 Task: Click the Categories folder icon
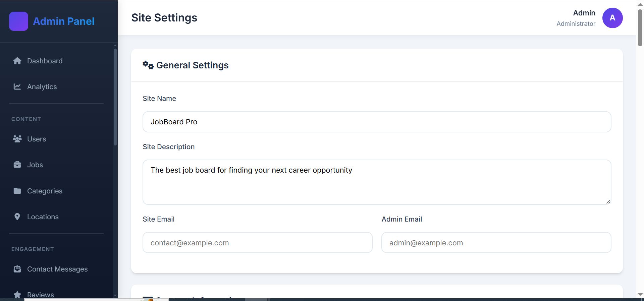[17, 191]
